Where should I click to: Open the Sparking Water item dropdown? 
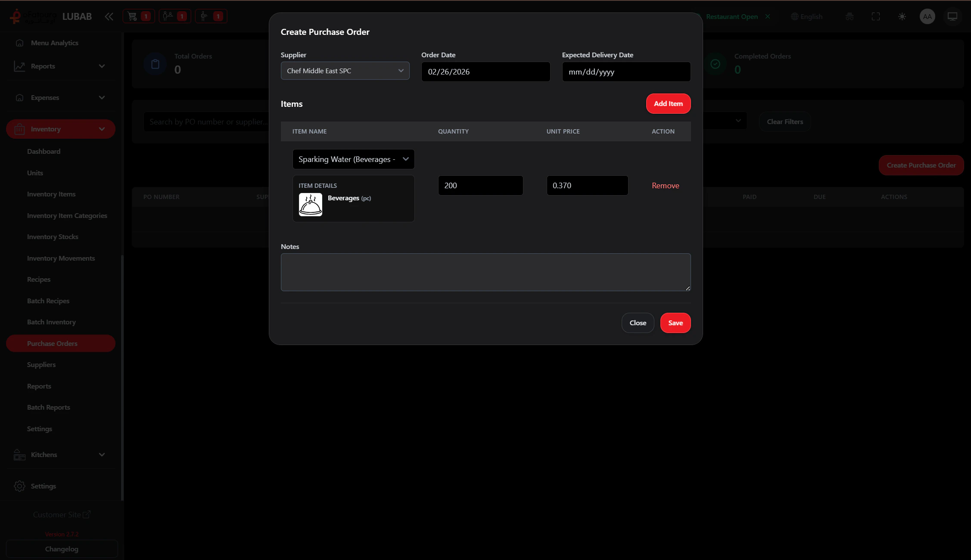point(353,159)
